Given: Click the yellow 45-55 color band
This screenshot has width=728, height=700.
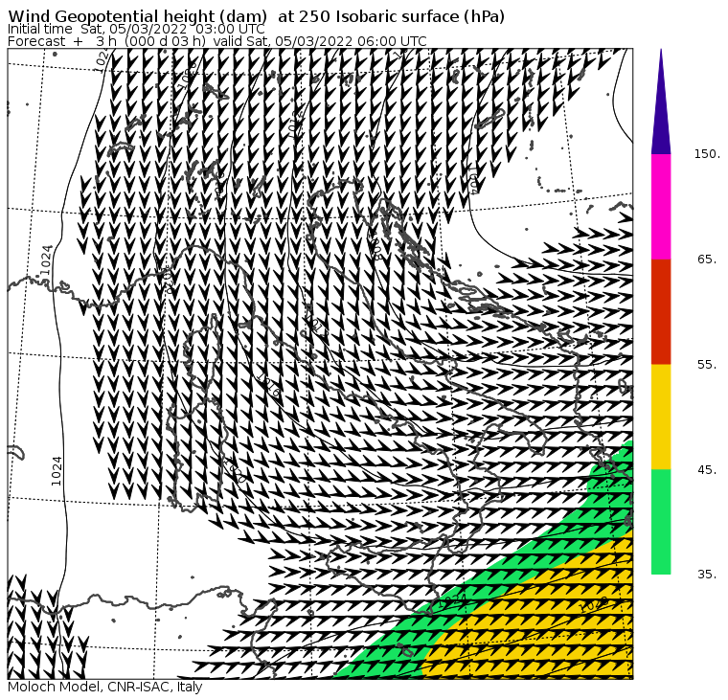Looking at the screenshot, I should (661, 417).
